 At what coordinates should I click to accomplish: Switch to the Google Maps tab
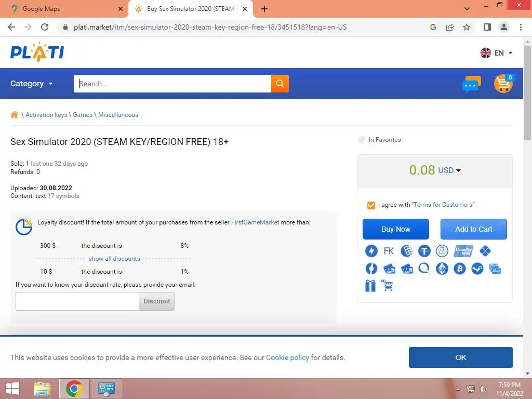(64, 9)
